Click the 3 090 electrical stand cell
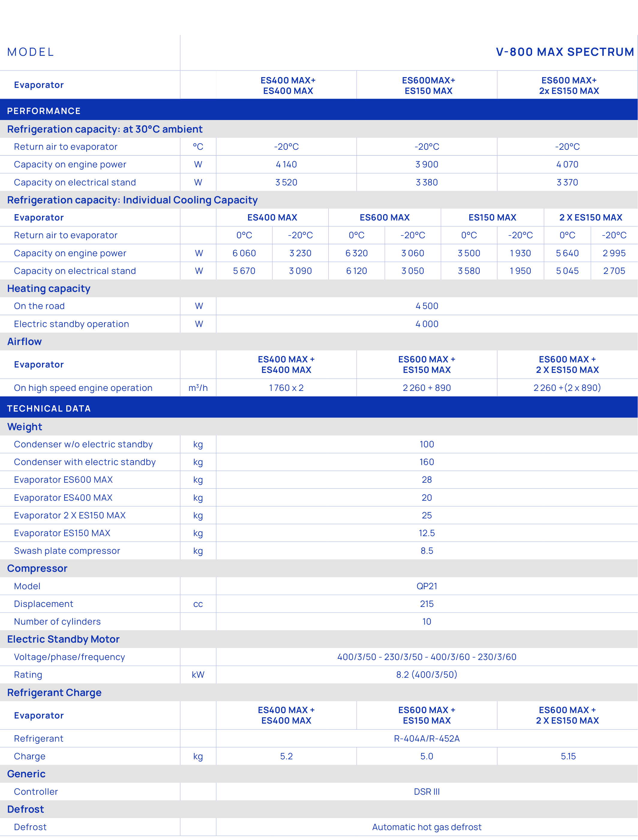This screenshot has height=840, width=638. (300, 271)
